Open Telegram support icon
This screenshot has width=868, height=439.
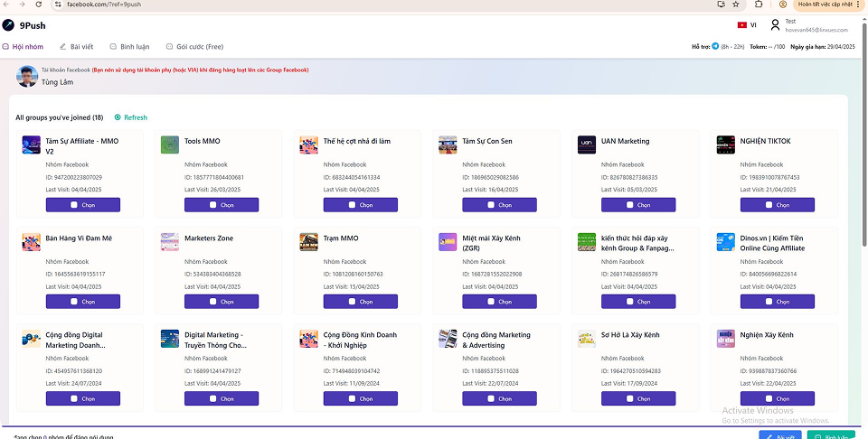pos(715,46)
